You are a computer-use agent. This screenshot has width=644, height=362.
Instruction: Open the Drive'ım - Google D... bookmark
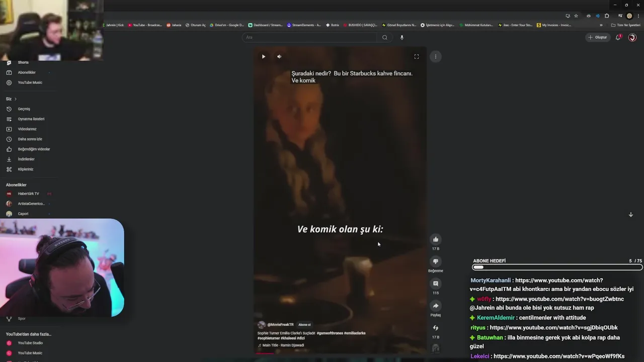[226, 25]
